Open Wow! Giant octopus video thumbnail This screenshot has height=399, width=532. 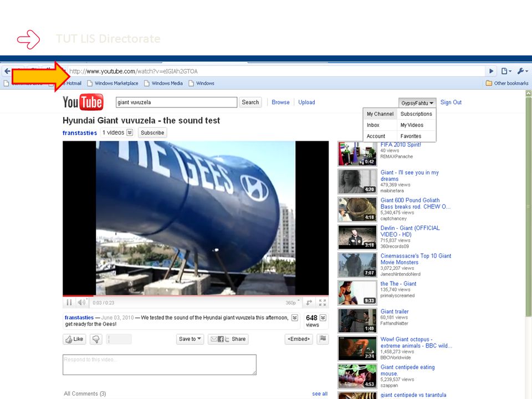point(357,349)
